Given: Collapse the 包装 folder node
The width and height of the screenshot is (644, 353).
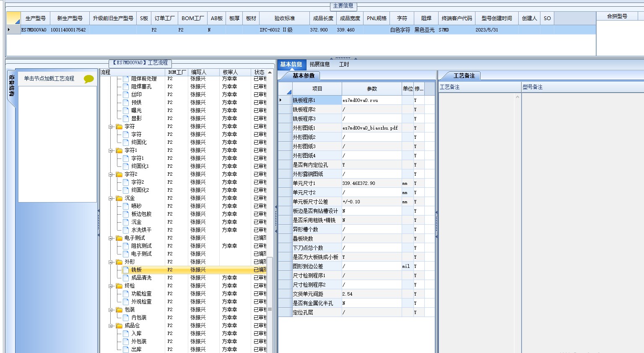Looking at the screenshot, I should tap(111, 310).
